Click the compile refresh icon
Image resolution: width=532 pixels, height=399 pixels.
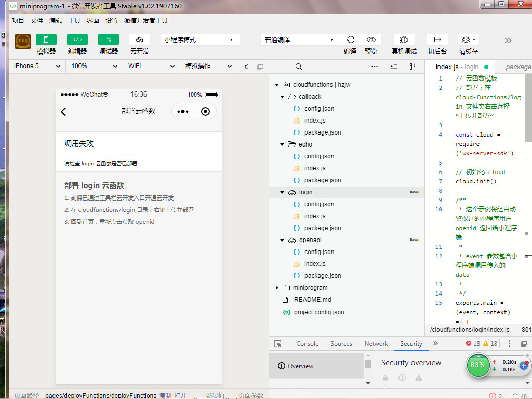tap(350, 40)
